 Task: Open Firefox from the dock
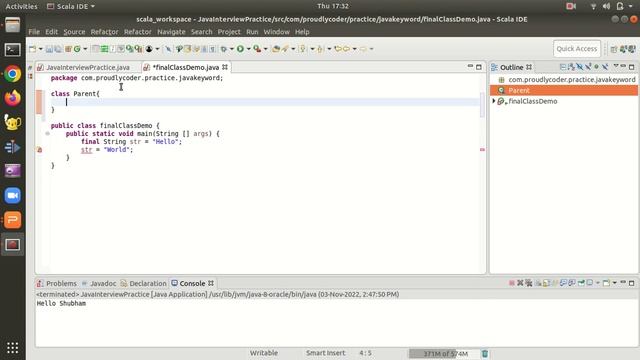[13, 98]
